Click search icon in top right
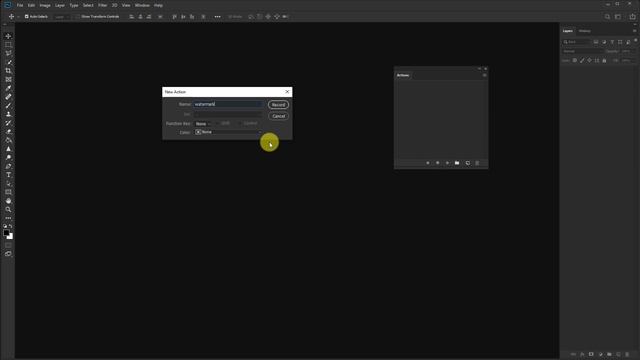 [x=607, y=17]
